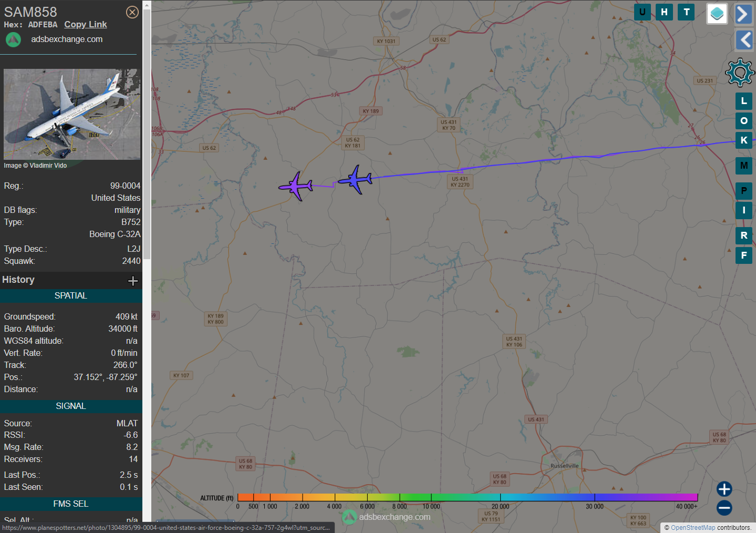Click the squawk value 2440

(x=131, y=261)
